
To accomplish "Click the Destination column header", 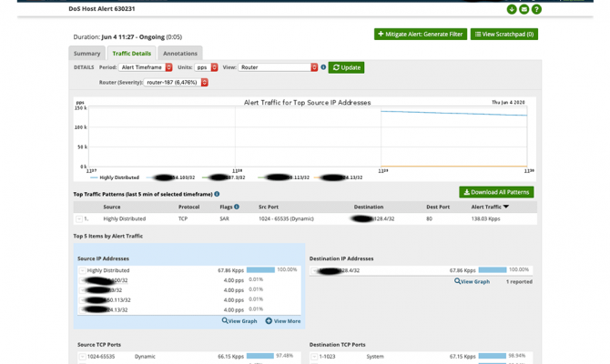I will coord(369,207).
